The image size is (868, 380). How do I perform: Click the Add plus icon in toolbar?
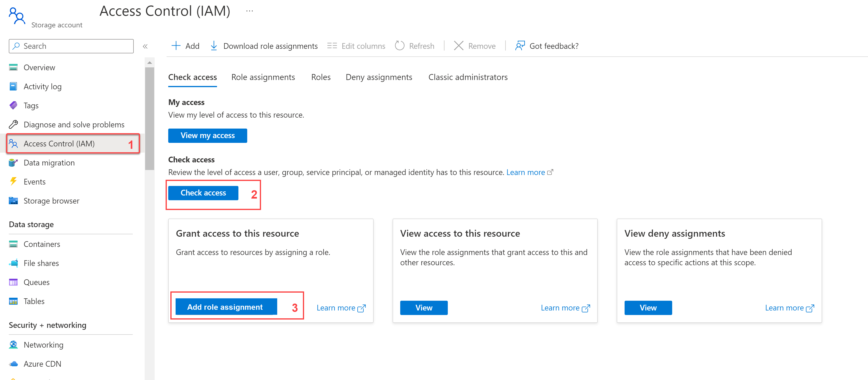[x=176, y=46]
